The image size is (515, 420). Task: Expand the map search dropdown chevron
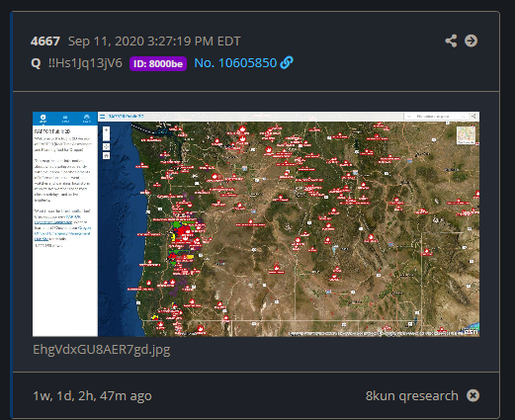409,117
